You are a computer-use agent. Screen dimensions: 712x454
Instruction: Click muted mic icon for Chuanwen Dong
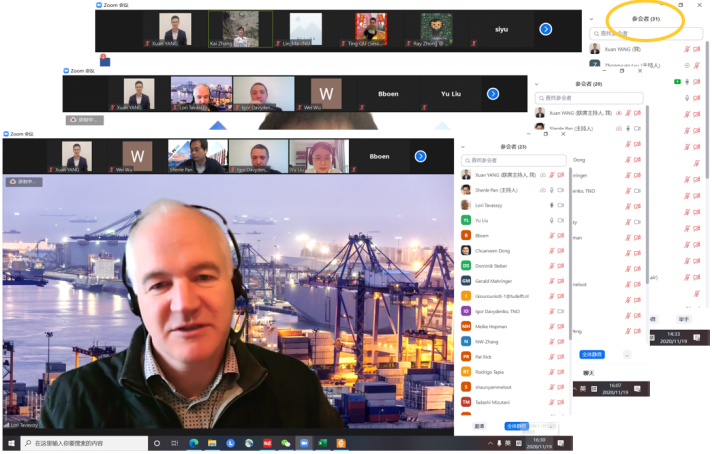(552, 251)
